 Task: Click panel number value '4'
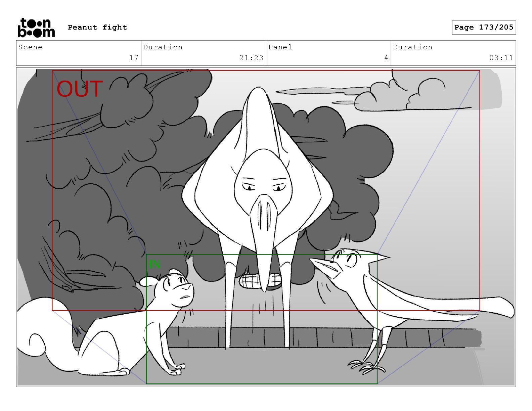(386, 58)
